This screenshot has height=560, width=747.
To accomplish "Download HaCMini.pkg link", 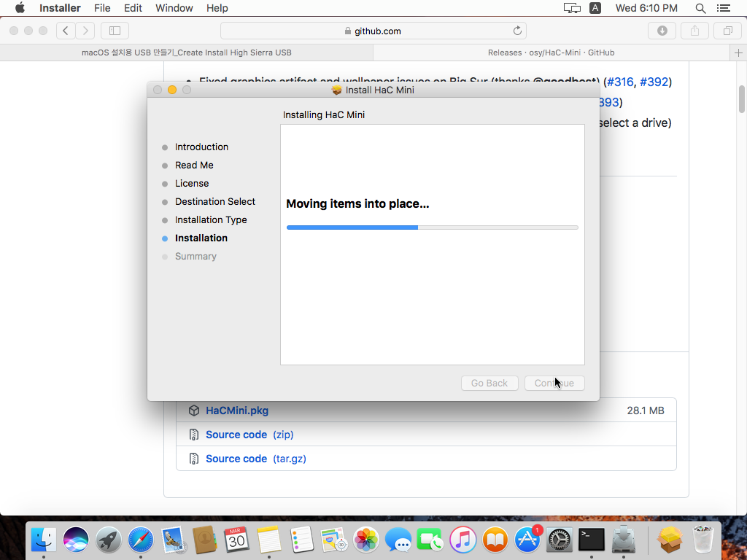I will (237, 411).
